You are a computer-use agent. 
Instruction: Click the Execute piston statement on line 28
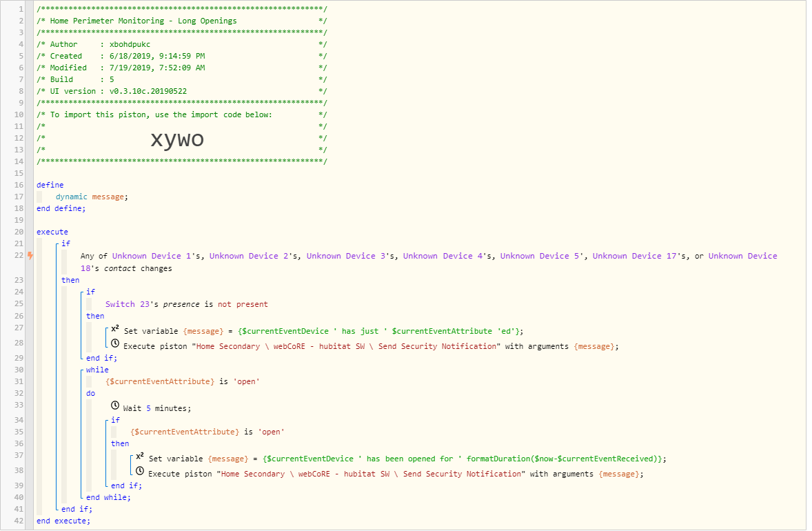tap(371, 346)
